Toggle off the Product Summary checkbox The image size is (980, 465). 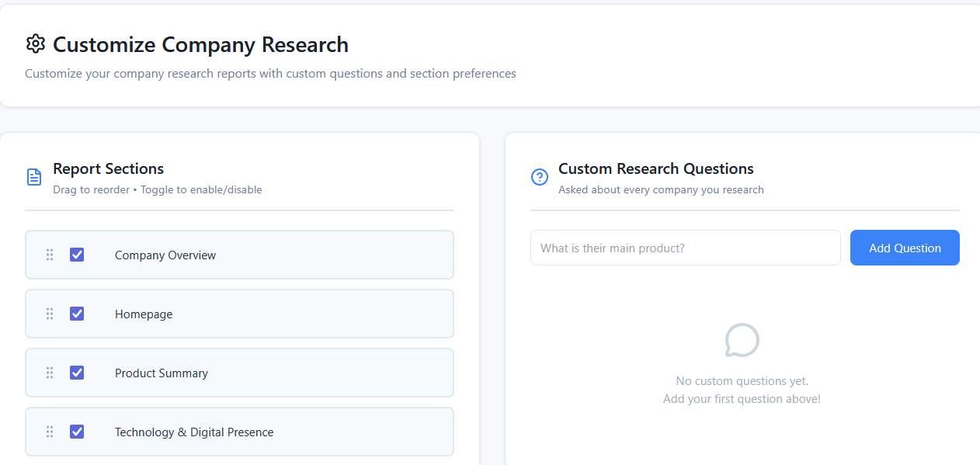pos(77,373)
